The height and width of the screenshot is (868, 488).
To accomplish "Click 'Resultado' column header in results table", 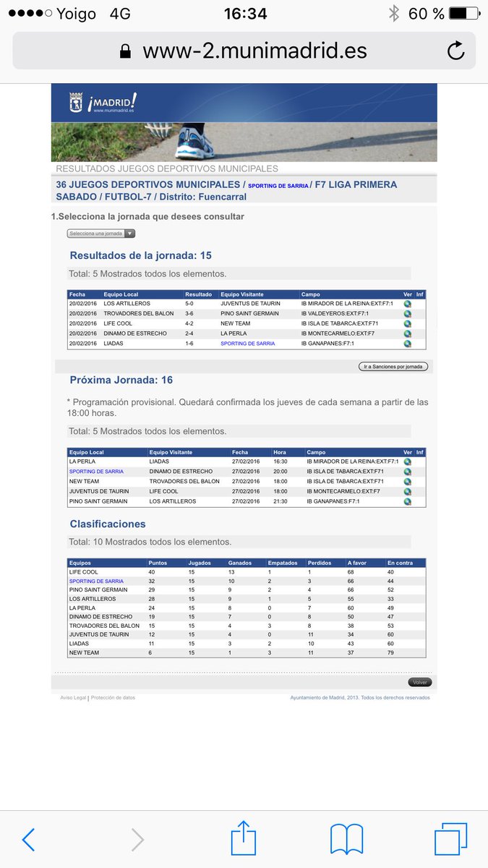I will pos(199,294).
